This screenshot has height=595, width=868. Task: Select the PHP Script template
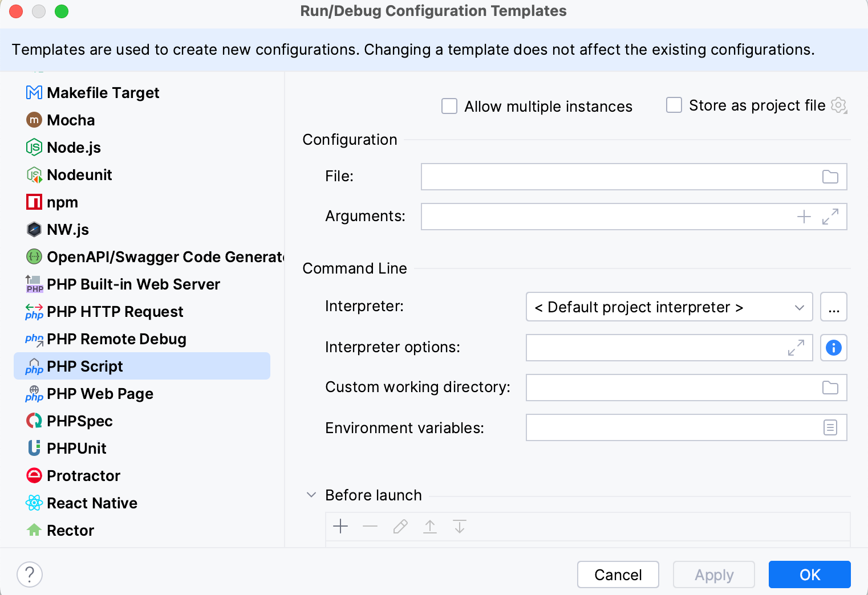tap(142, 366)
